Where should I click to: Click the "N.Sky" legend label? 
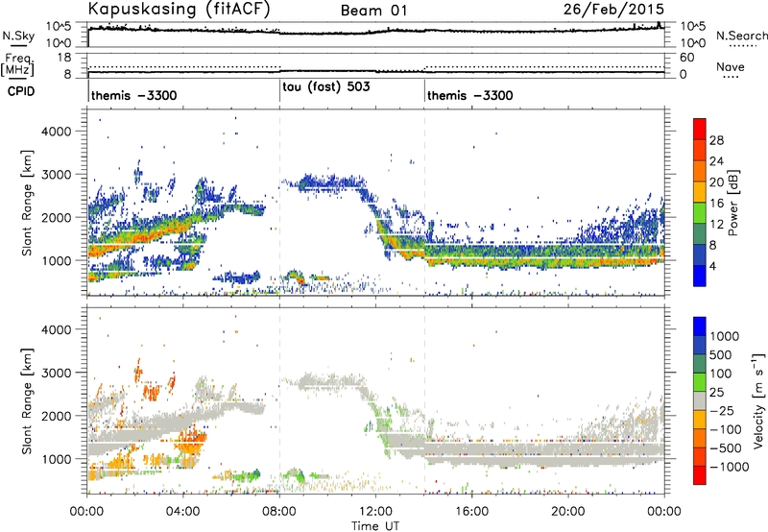[x=18, y=36]
